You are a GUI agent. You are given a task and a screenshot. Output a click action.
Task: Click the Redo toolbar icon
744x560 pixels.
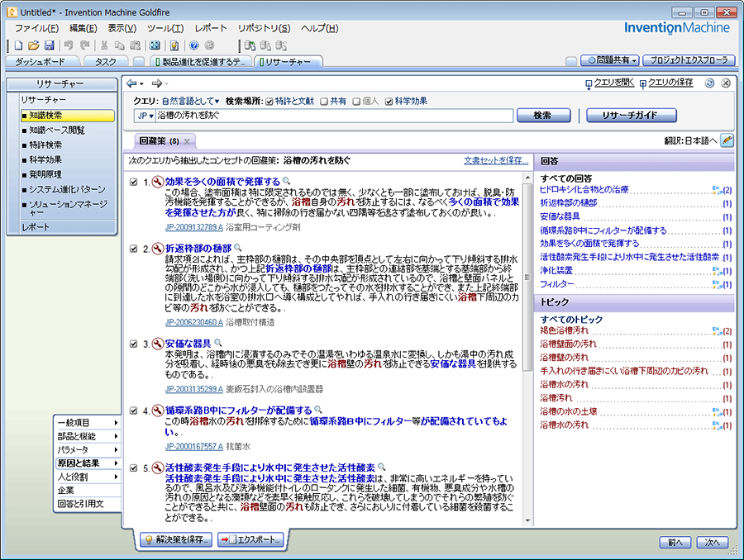click(x=85, y=45)
